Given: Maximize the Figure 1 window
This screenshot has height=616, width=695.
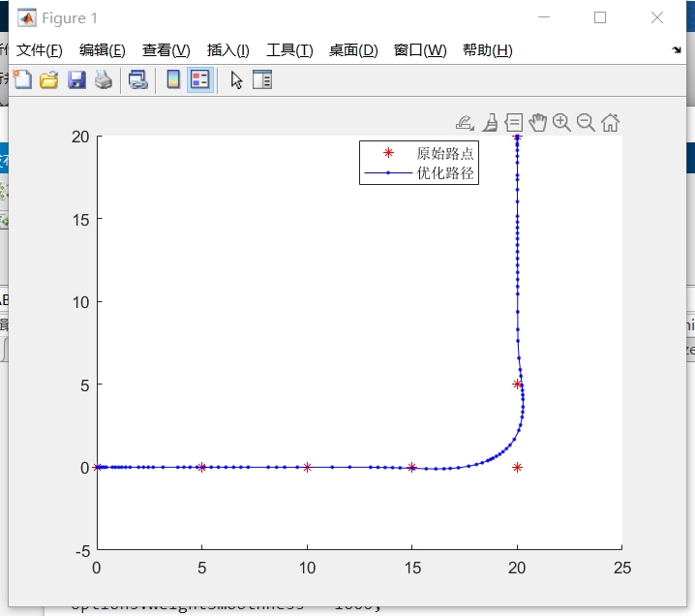Looking at the screenshot, I should 600,17.
